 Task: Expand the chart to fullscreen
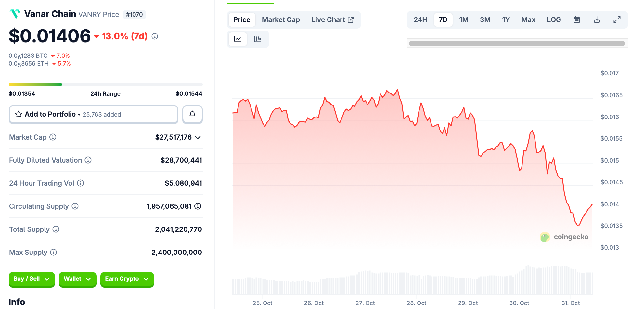point(617,19)
